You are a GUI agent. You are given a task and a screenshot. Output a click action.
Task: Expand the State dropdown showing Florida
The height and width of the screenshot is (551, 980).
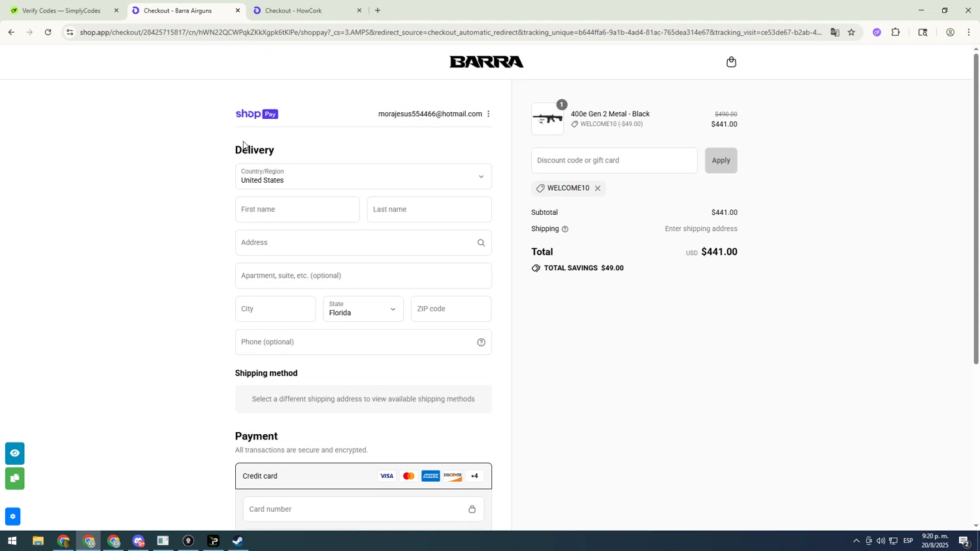click(363, 309)
